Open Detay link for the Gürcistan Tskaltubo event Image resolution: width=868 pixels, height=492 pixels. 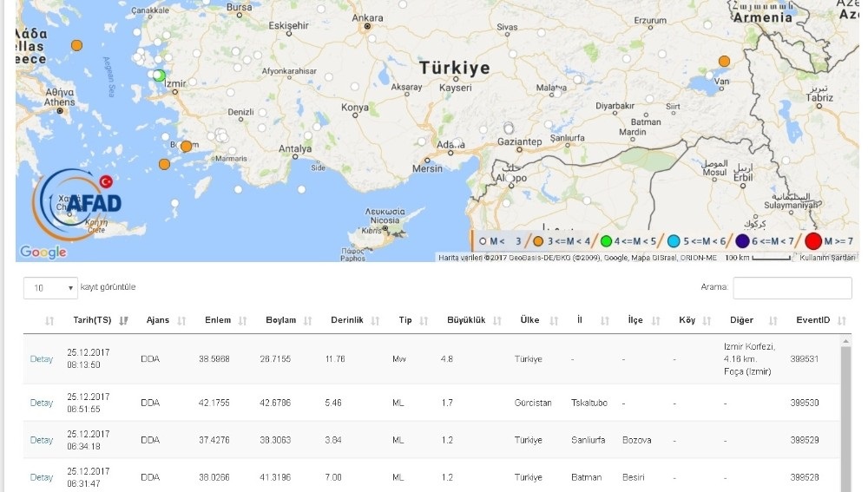click(42, 403)
